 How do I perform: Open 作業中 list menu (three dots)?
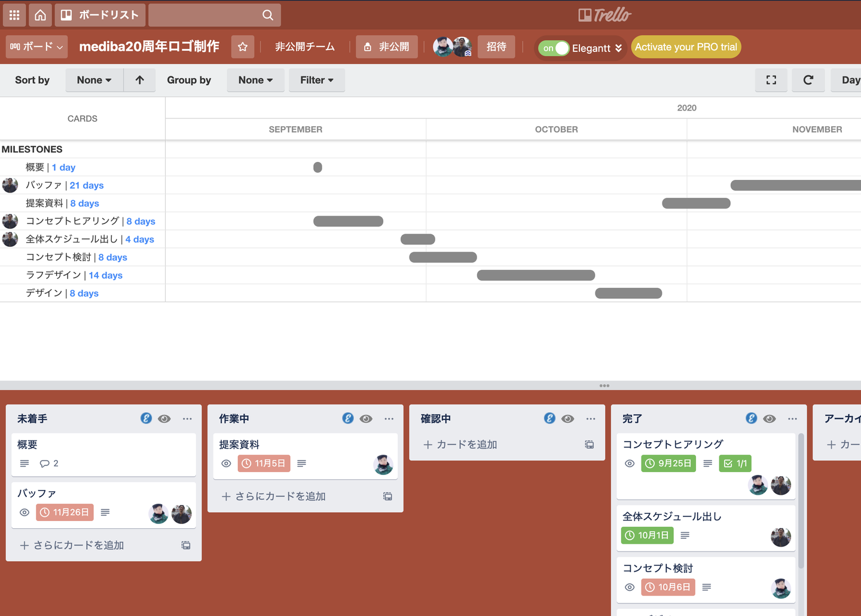tap(389, 419)
